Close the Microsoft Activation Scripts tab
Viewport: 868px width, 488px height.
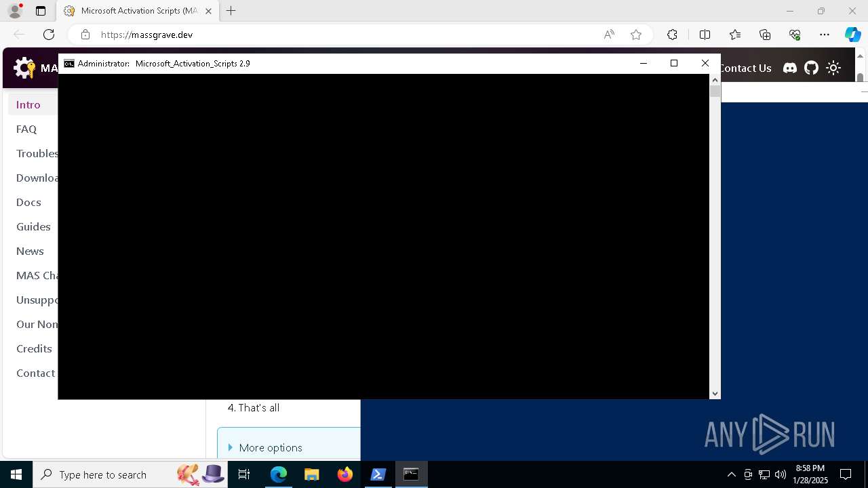[208, 11]
